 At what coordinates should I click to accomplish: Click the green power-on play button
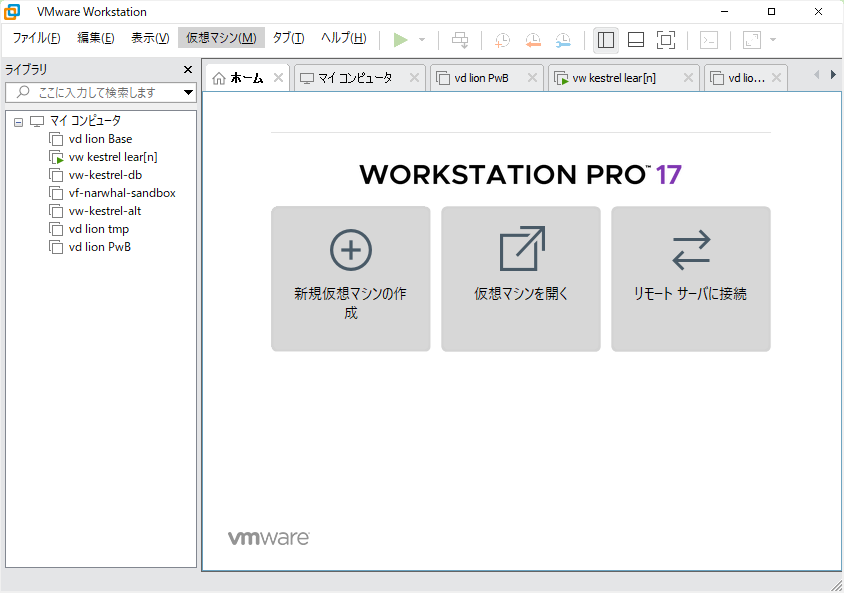click(x=400, y=40)
